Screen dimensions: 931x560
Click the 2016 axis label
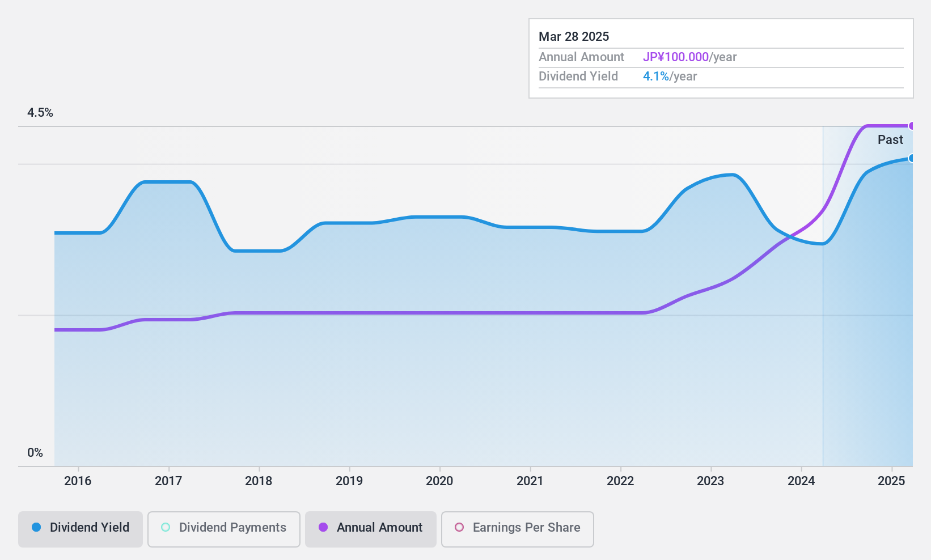point(78,481)
